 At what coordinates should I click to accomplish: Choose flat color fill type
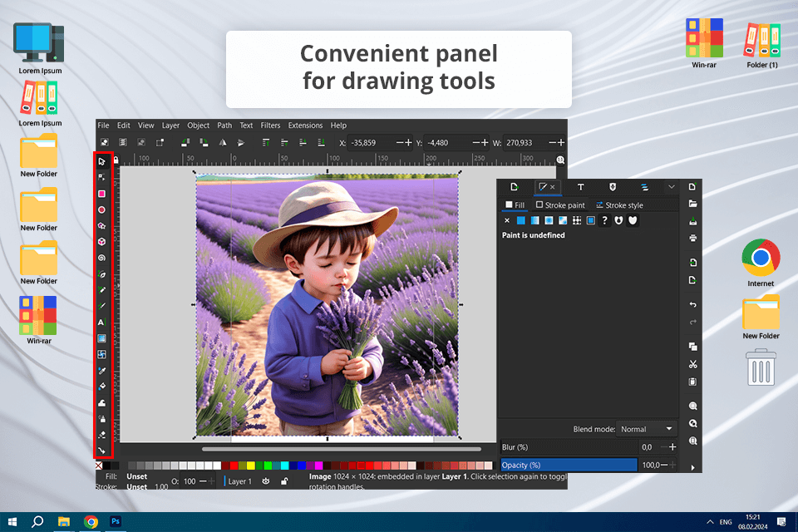520,220
